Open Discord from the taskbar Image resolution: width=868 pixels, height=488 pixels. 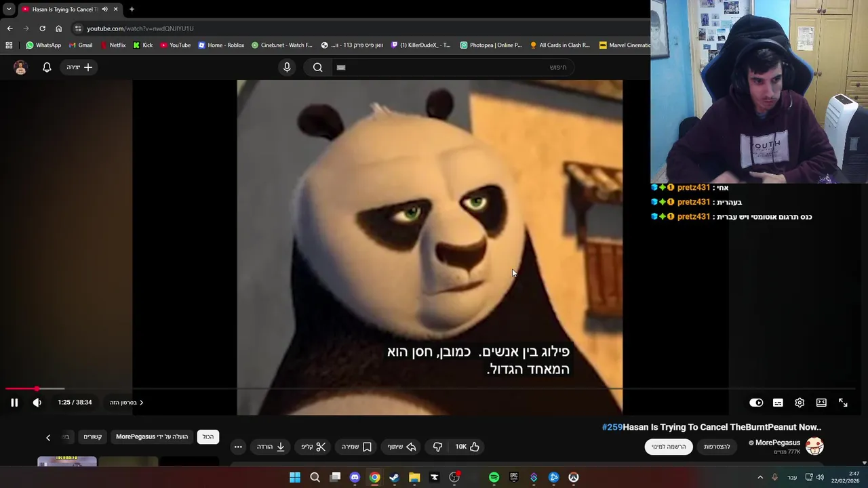[x=355, y=477]
